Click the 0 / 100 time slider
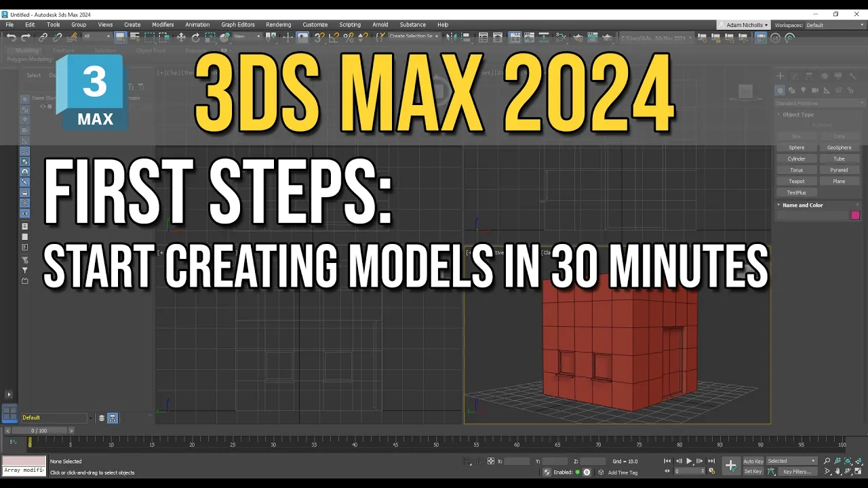The image size is (868, 488). point(39,430)
